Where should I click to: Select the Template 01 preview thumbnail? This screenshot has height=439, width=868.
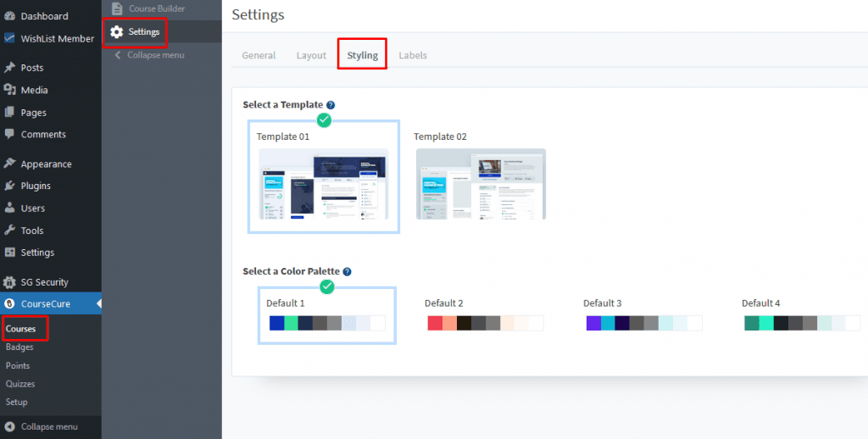point(323,184)
